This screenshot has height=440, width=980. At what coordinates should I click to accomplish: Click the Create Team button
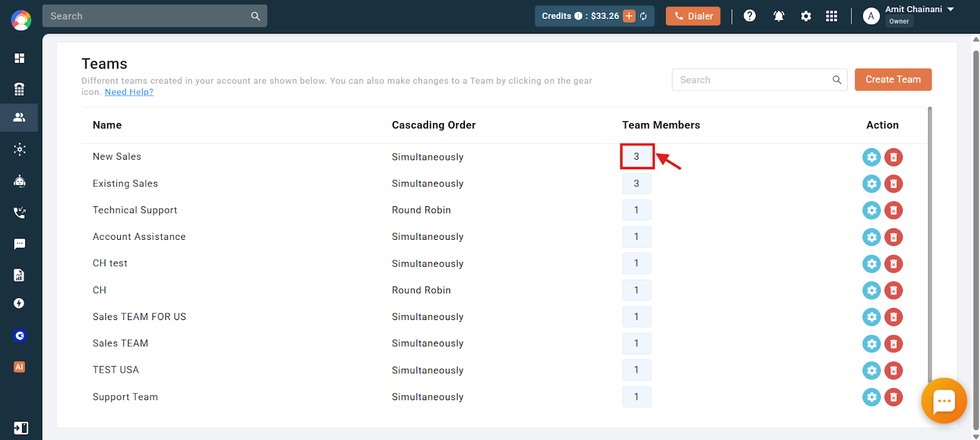point(893,80)
